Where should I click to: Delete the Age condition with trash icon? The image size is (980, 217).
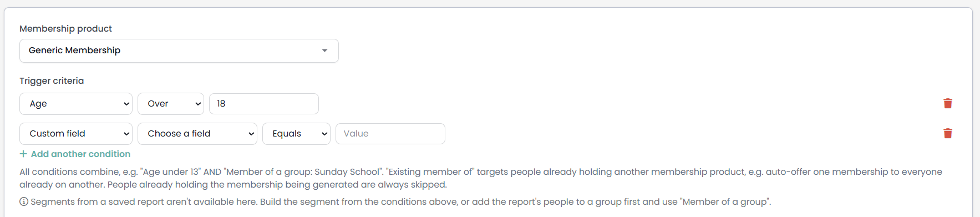pyautogui.click(x=948, y=103)
